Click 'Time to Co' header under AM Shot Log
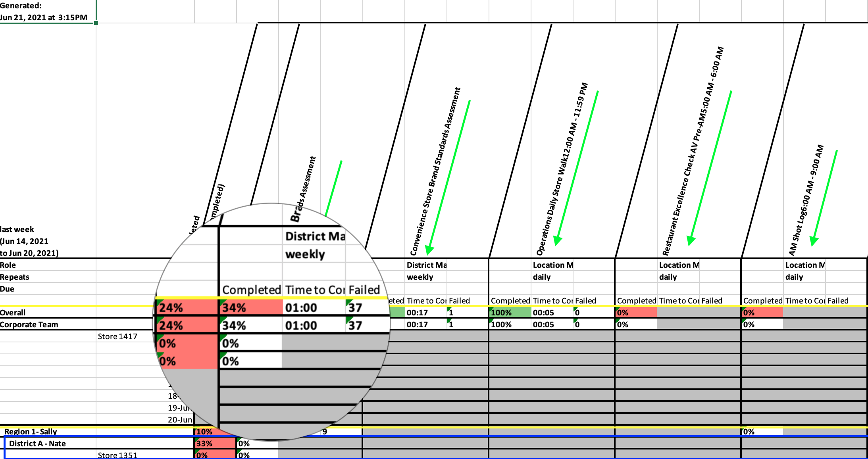The height and width of the screenshot is (459, 868). (805, 301)
